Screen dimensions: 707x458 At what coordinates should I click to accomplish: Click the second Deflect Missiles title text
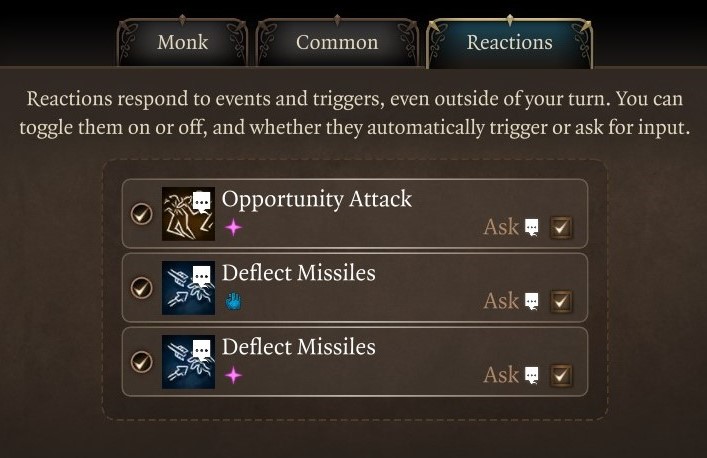tap(298, 347)
